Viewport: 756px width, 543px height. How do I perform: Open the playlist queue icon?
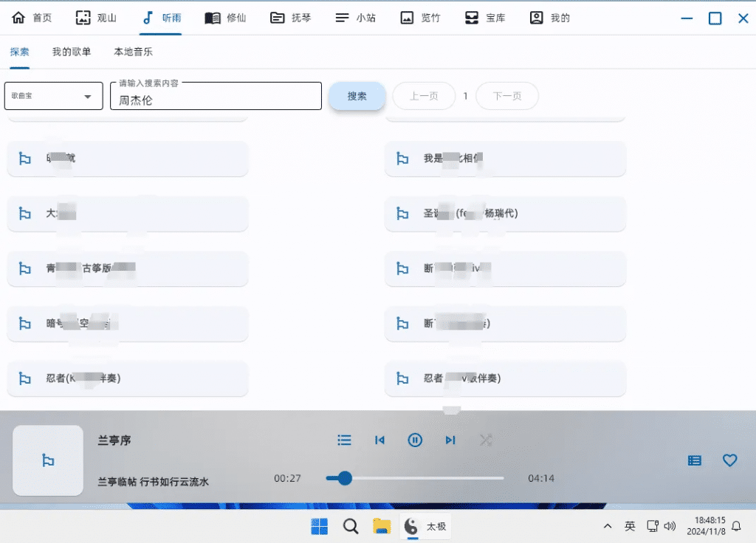point(344,440)
